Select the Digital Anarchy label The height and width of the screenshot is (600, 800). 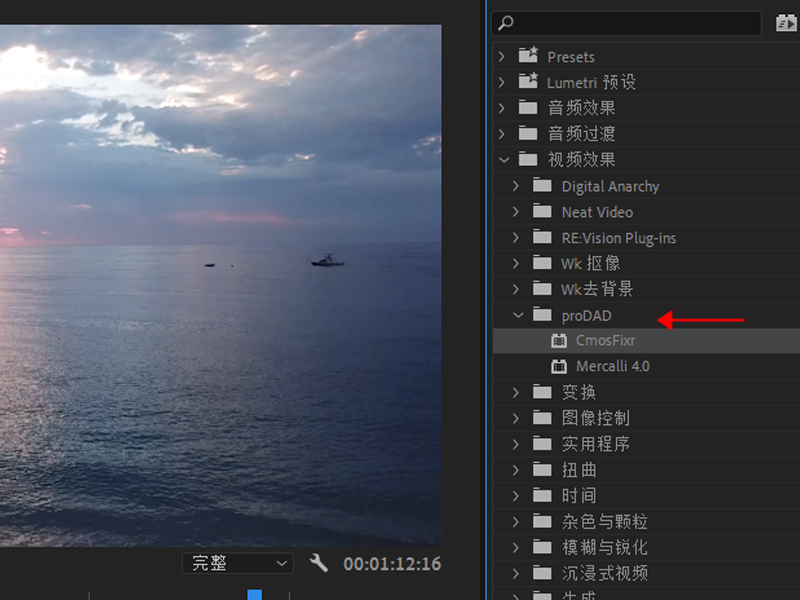pyautogui.click(x=611, y=187)
